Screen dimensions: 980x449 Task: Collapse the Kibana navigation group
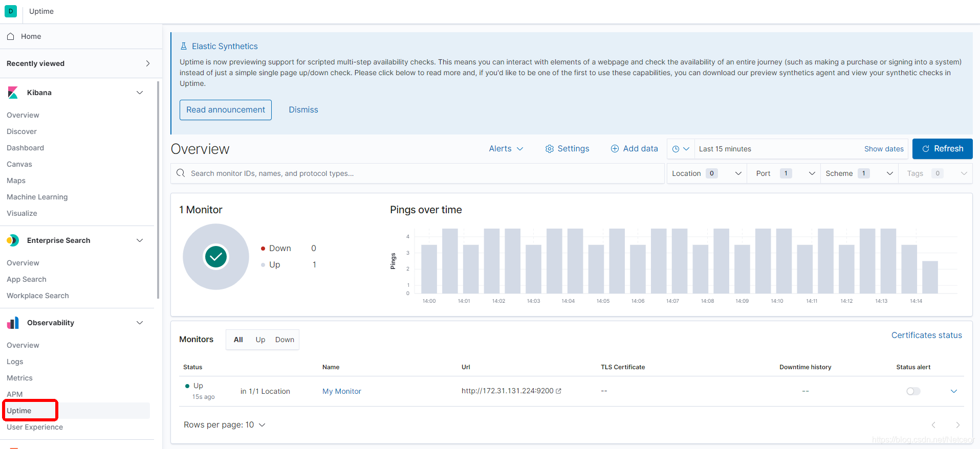pyautogui.click(x=140, y=93)
